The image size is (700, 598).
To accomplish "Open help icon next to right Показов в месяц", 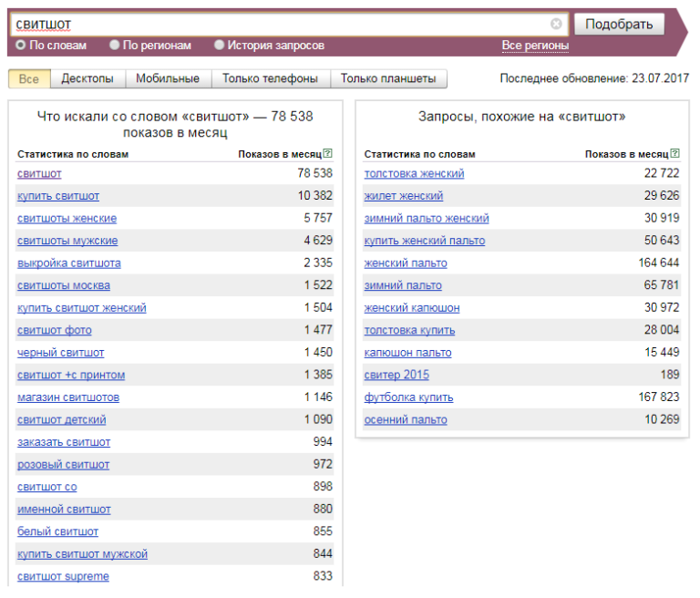I will [x=675, y=154].
